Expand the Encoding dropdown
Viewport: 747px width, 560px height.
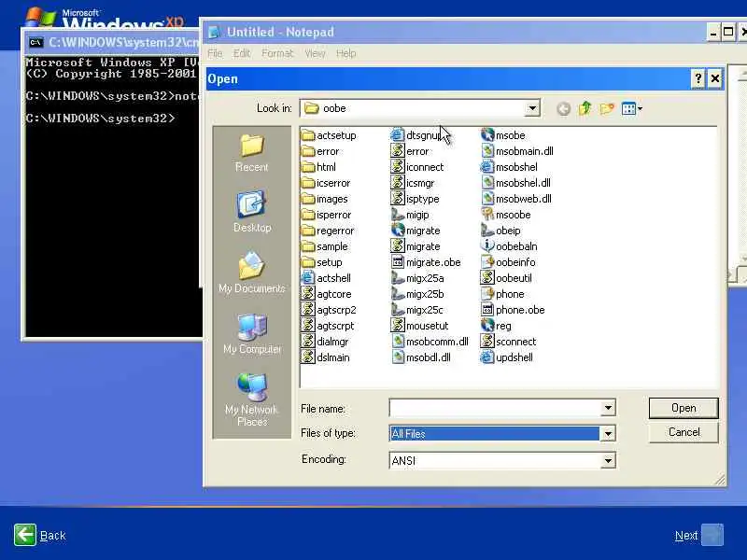(x=608, y=460)
